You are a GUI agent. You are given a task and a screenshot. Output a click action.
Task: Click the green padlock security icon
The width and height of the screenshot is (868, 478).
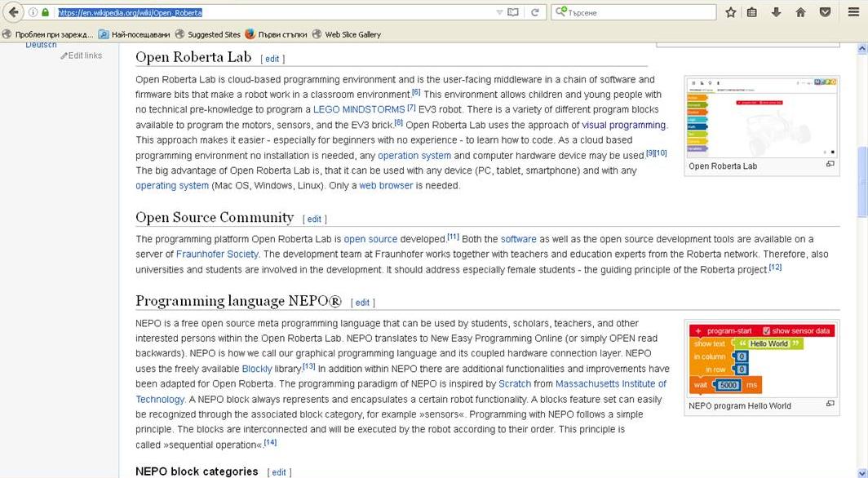[45, 12]
